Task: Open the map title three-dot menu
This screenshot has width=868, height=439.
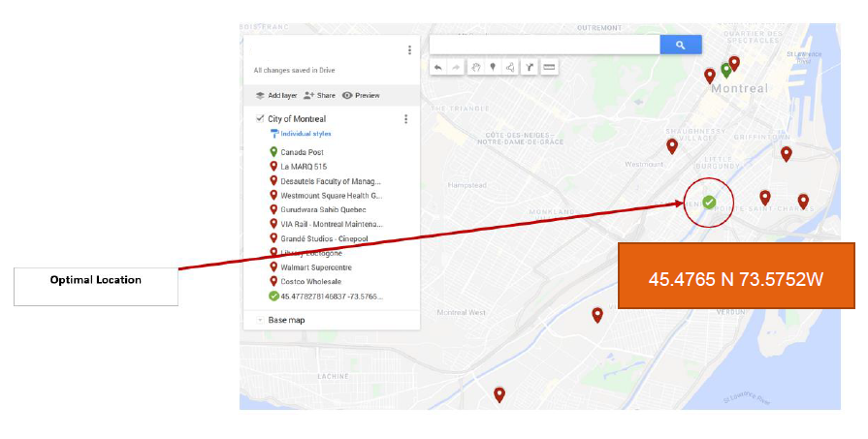Action: (409, 50)
